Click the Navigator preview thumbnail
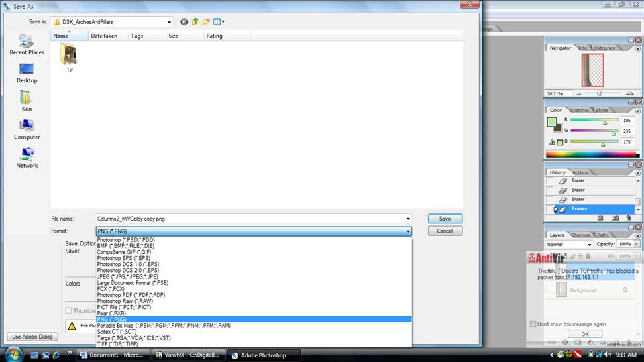 592,70
